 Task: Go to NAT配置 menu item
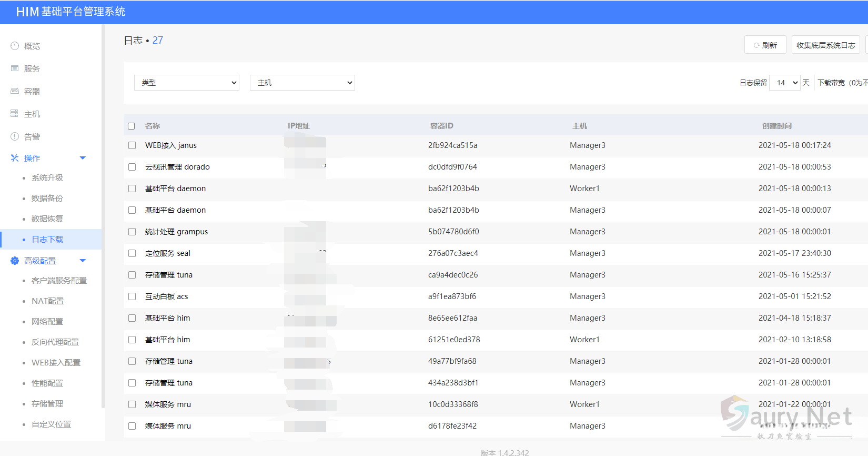(47, 301)
